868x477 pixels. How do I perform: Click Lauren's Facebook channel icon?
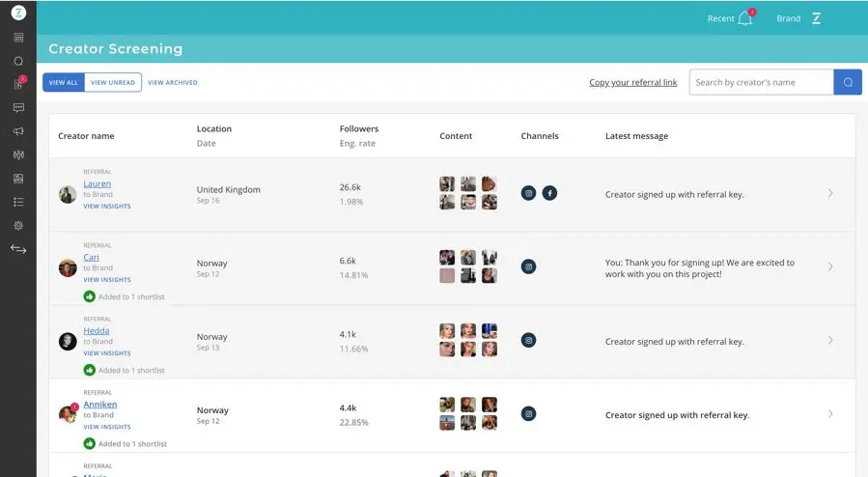click(x=549, y=193)
